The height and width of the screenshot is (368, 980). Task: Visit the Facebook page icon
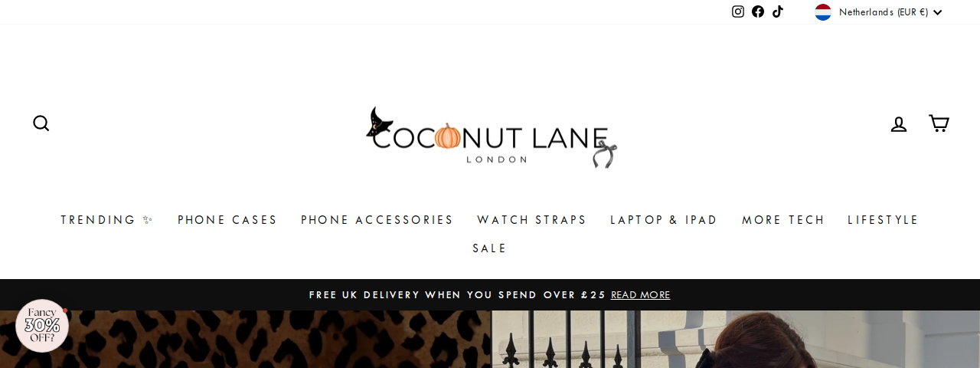(x=758, y=11)
